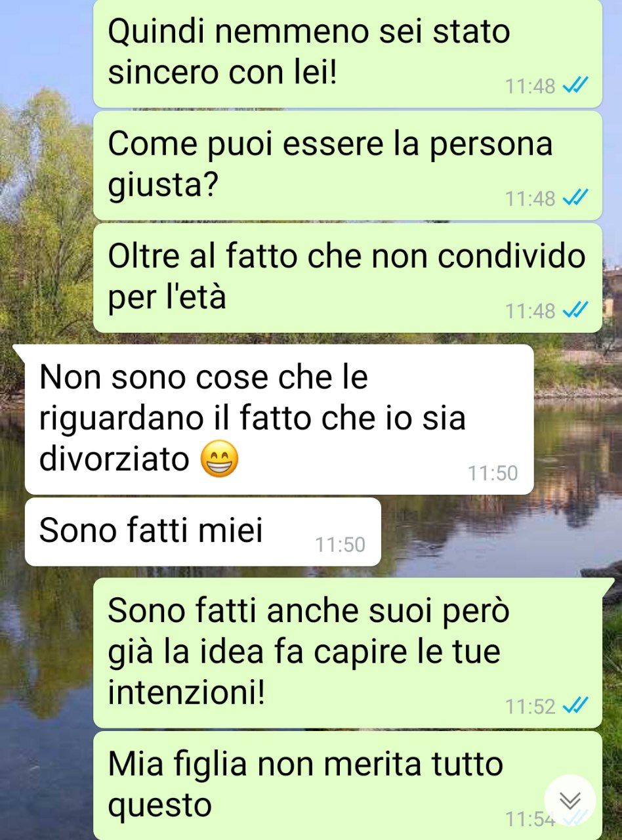
Task: Select the received 'Non sono cose che le riguardano' message
Action: click(279, 419)
